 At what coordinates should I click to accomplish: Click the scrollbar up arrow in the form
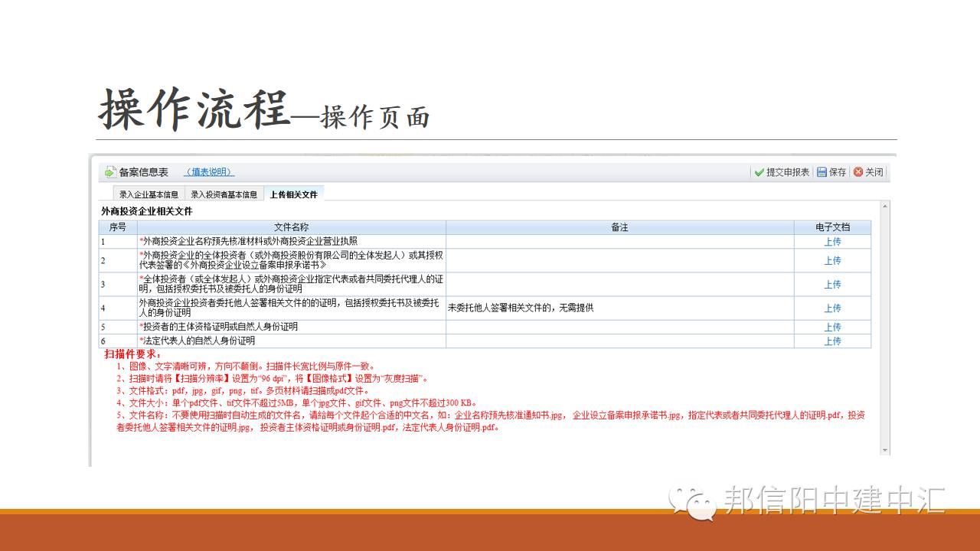(x=885, y=206)
